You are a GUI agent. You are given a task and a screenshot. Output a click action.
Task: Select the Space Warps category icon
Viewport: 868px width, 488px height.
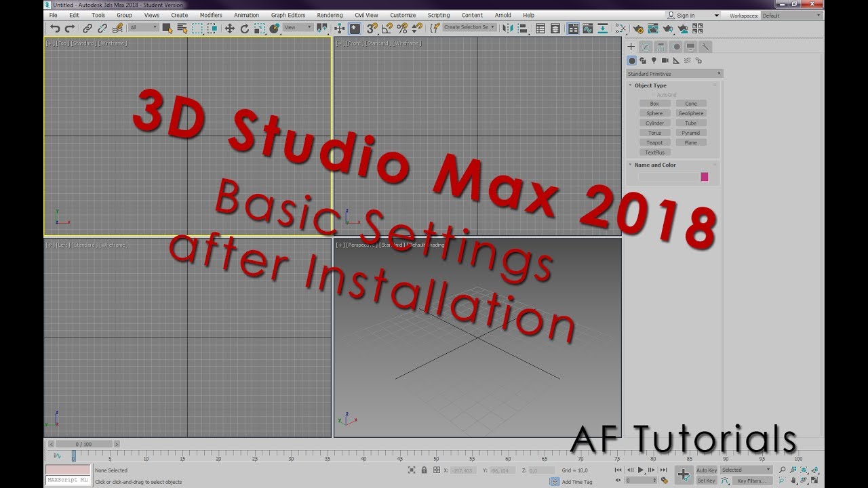click(x=687, y=60)
